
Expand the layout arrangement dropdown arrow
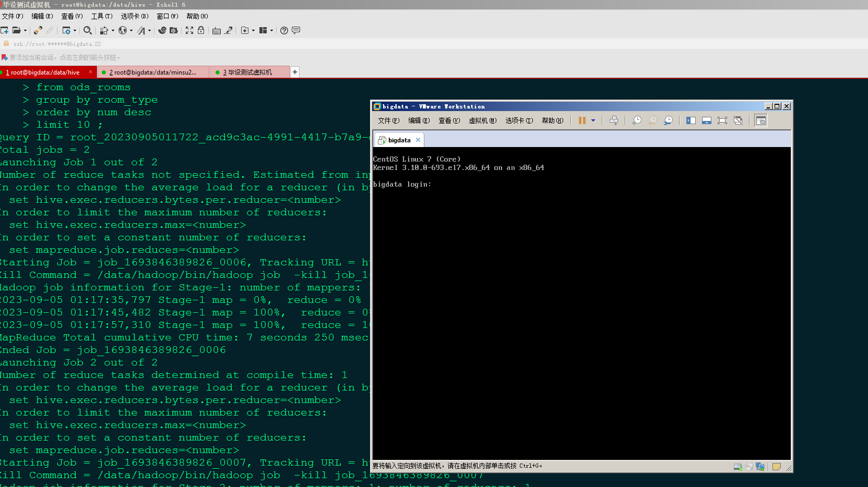click(271, 30)
